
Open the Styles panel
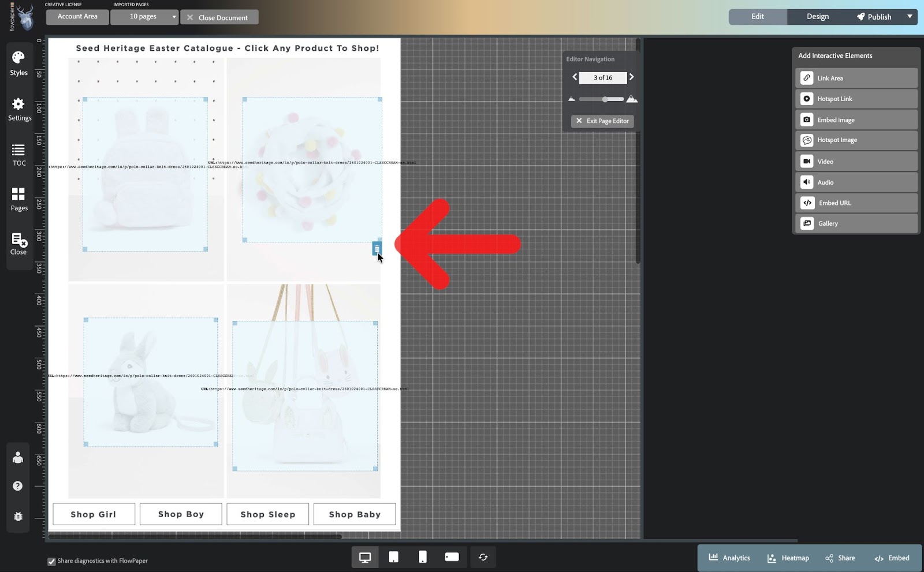click(x=19, y=62)
